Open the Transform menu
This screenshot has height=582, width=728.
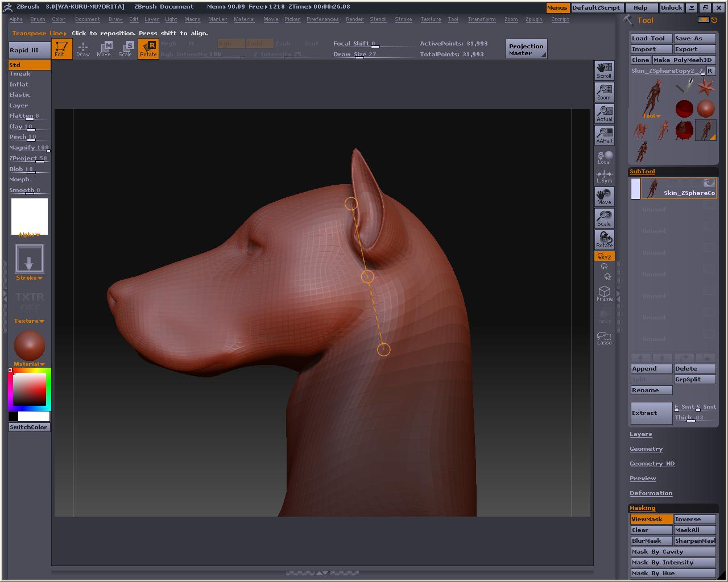coord(481,19)
